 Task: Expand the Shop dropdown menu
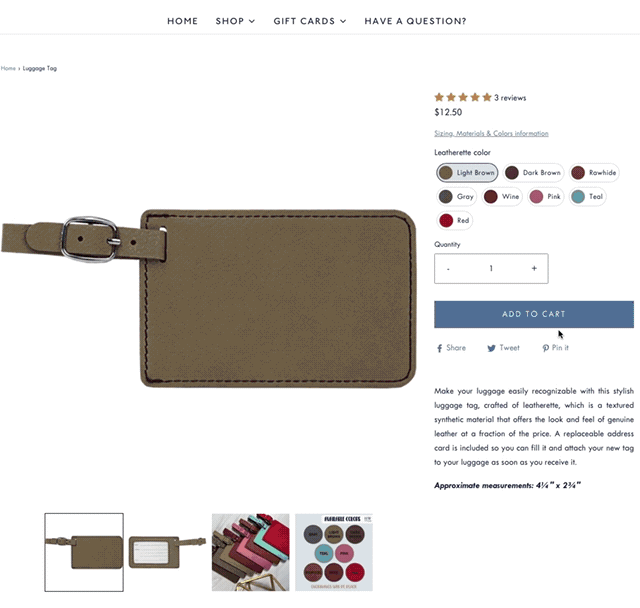coord(236,21)
